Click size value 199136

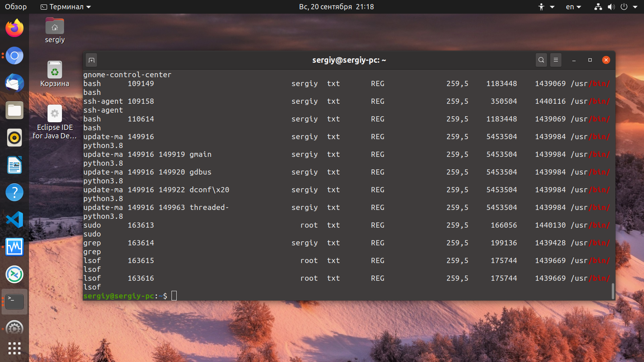[504, 243]
